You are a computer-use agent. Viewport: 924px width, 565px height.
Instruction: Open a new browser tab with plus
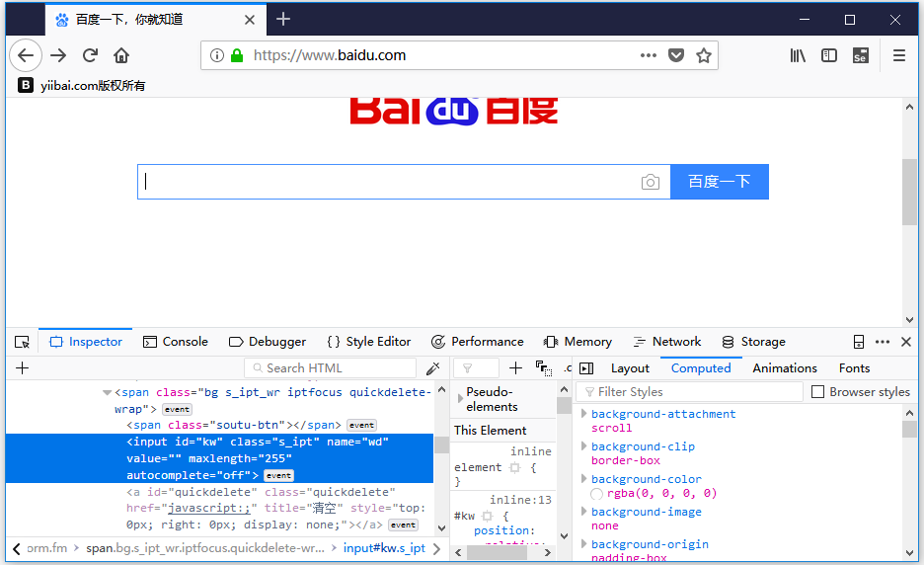coord(283,20)
